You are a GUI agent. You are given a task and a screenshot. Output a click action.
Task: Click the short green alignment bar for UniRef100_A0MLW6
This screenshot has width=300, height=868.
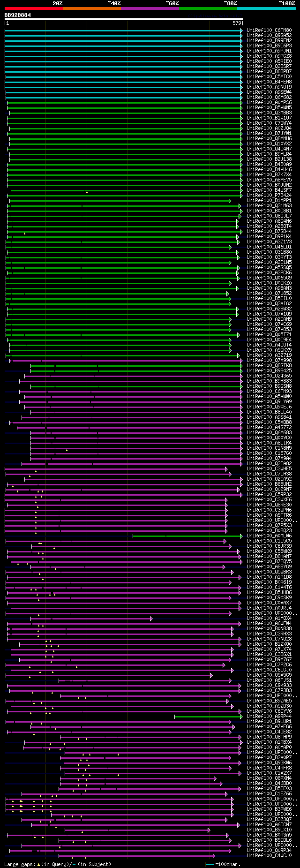click(x=187, y=536)
